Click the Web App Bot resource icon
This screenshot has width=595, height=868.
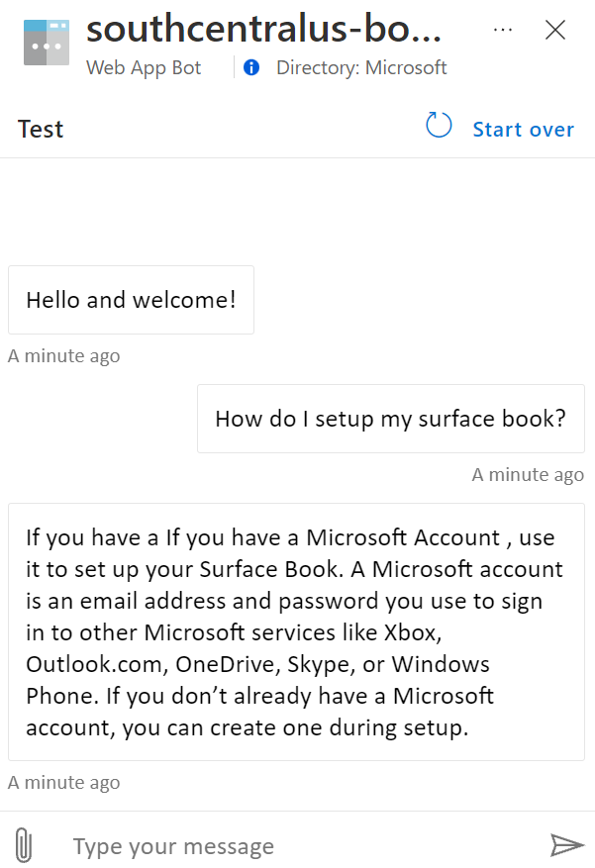(x=46, y=43)
